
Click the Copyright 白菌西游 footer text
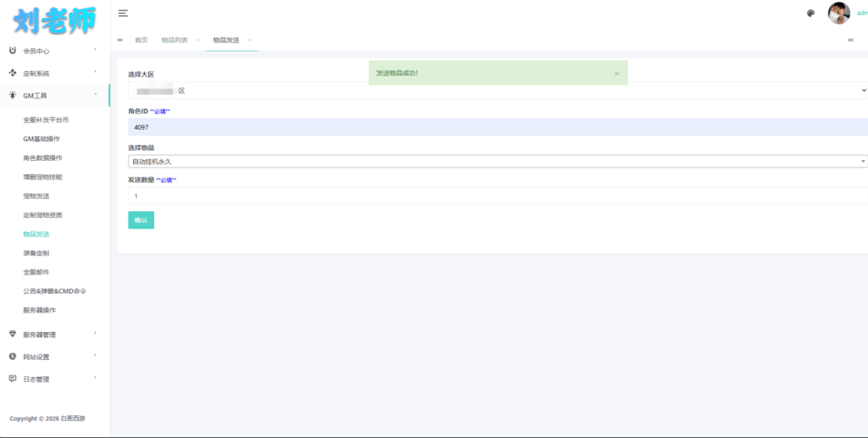[47, 419]
